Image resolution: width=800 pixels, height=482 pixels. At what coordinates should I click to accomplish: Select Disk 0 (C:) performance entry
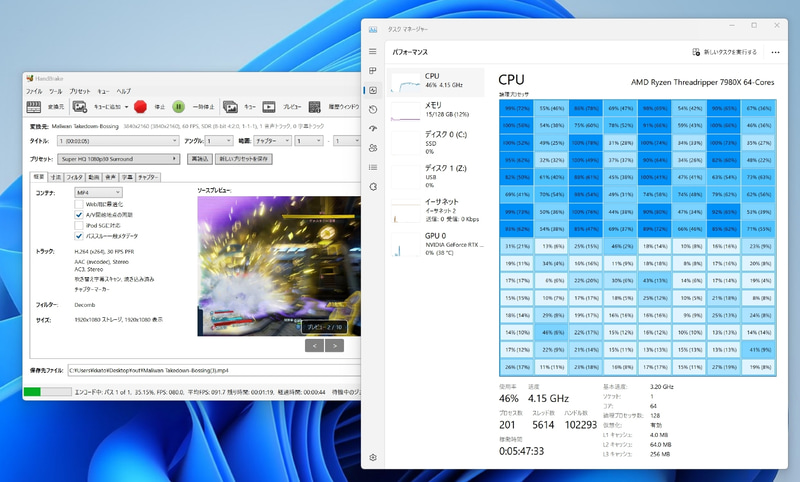tap(435, 143)
